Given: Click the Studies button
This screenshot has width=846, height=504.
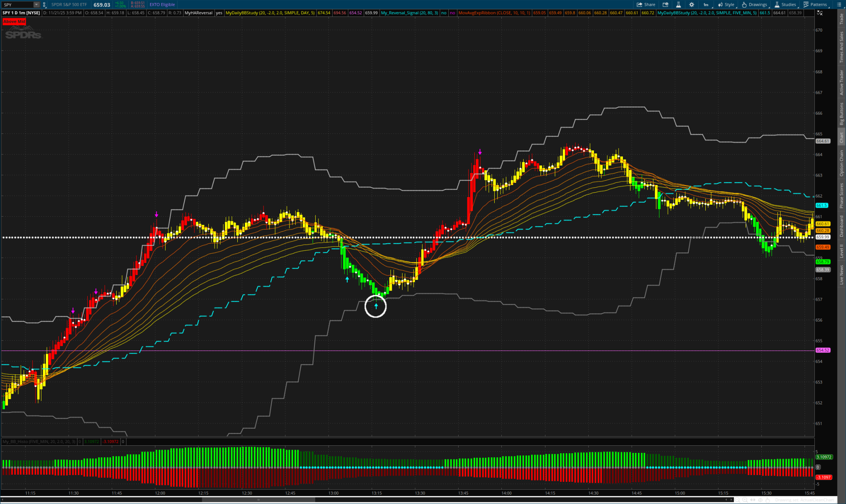Looking at the screenshot, I should (785, 4).
